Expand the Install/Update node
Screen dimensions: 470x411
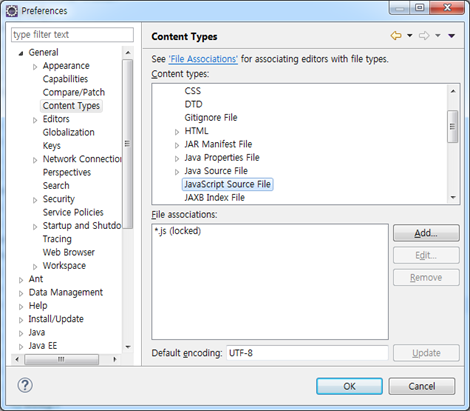21,320
